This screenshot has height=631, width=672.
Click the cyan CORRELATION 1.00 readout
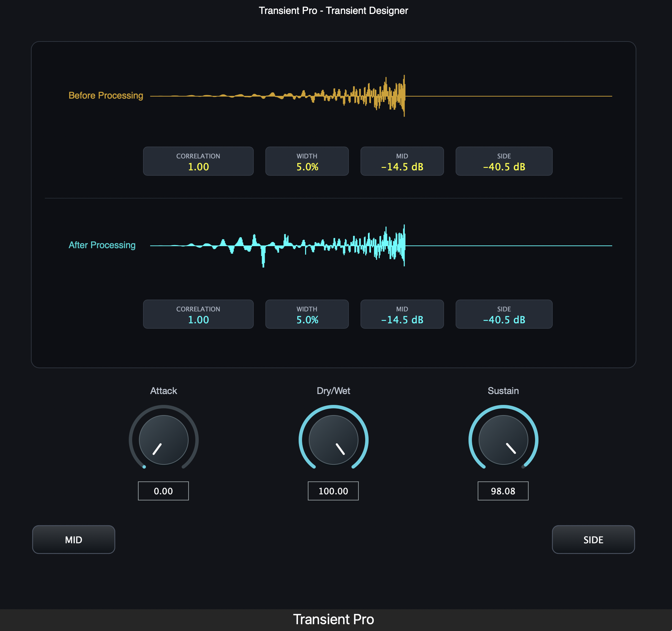click(198, 314)
